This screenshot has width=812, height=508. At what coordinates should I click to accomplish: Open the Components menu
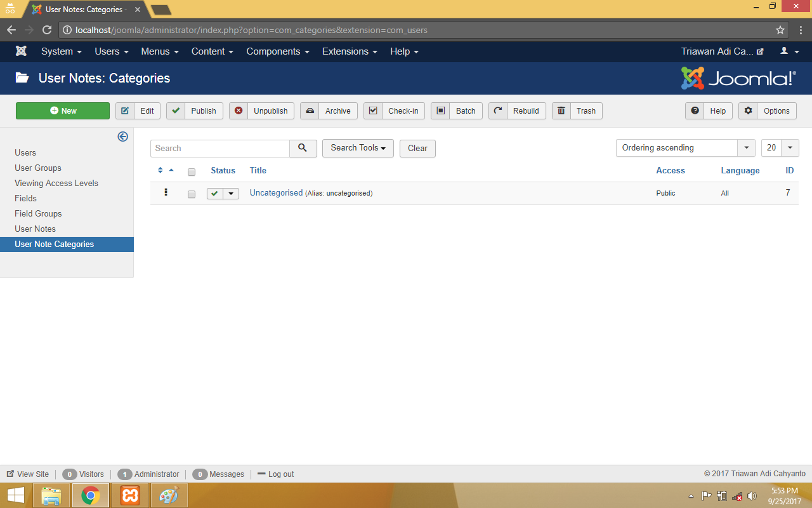coord(277,51)
